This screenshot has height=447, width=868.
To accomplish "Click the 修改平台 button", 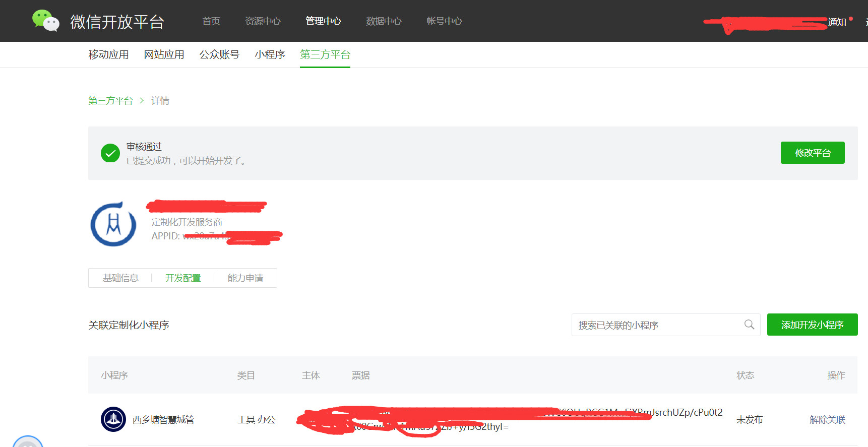I will click(x=813, y=153).
